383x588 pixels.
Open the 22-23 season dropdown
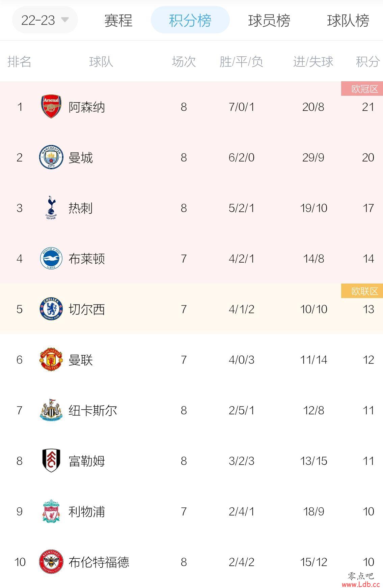[45, 20]
